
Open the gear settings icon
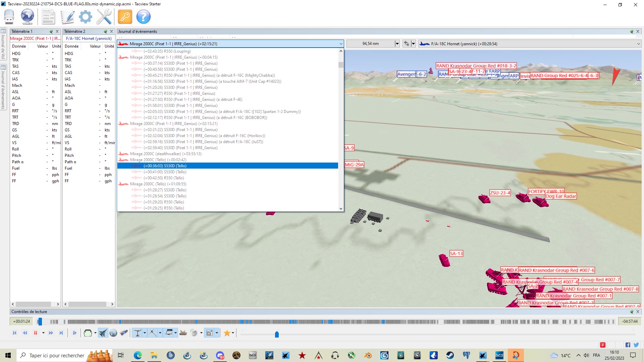point(86,16)
